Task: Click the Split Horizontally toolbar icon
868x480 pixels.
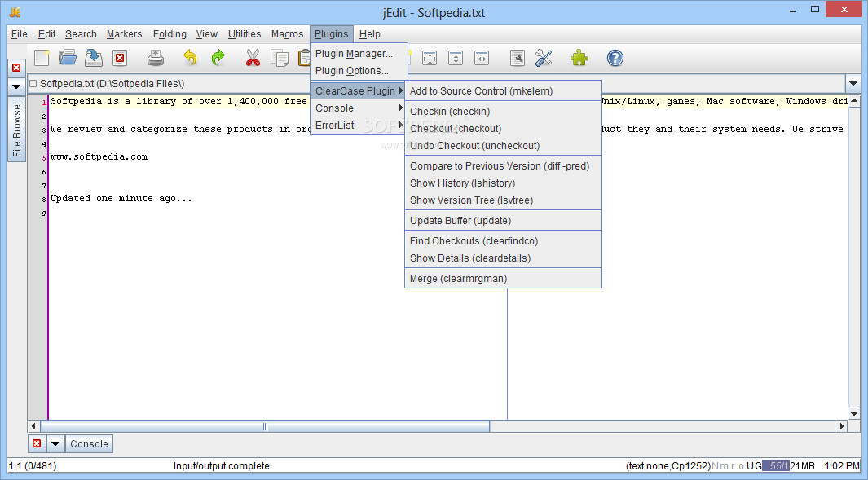Action: point(456,58)
